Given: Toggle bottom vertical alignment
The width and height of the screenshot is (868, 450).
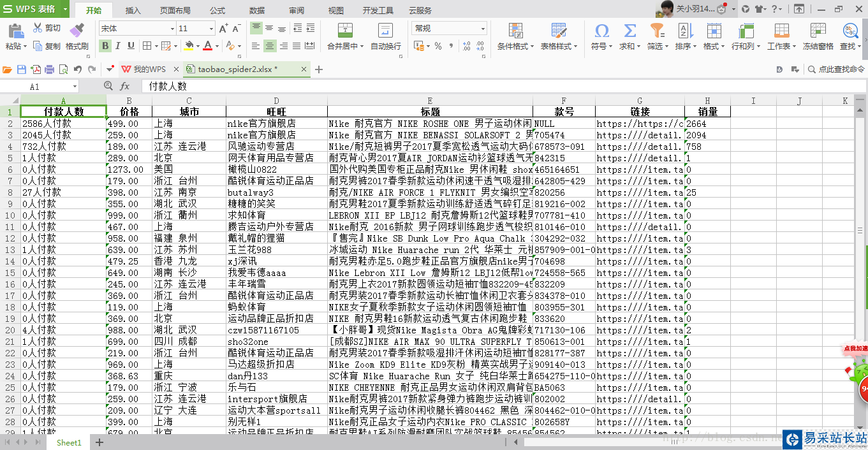Looking at the screenshot, I should click(283, 28).
